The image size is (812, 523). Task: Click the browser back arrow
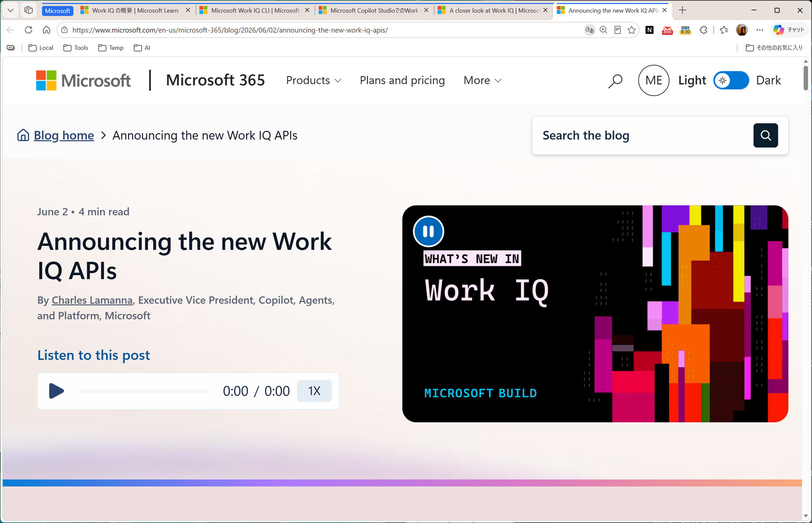[11, 30]
